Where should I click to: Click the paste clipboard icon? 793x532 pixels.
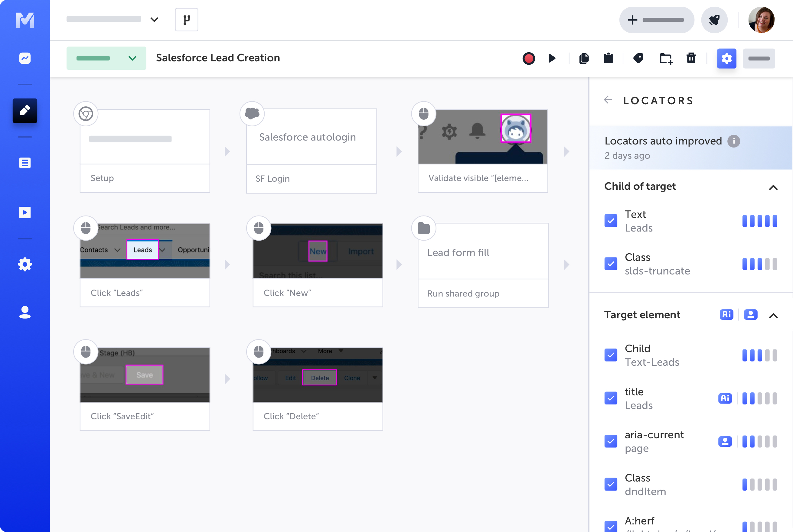pyautogui.click(x=608, y=58)
